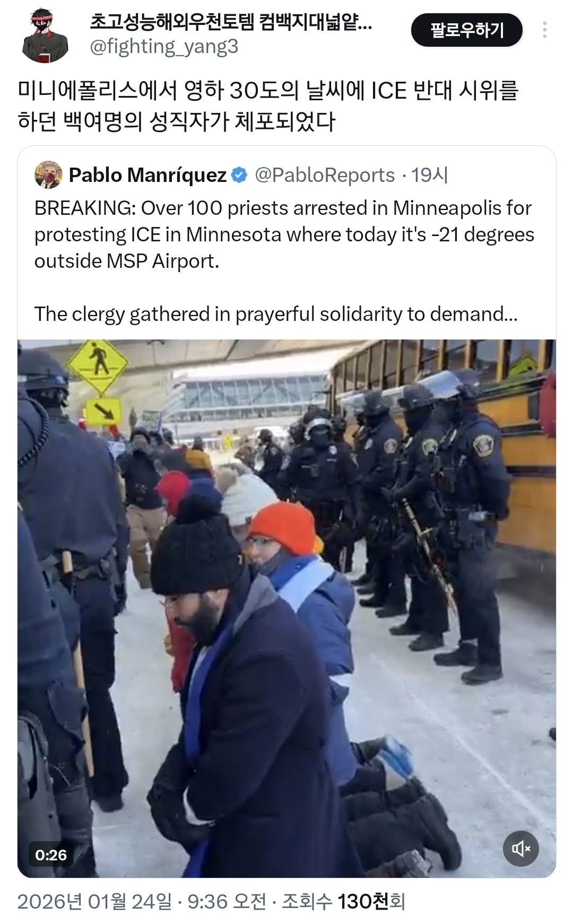Open the Pablo Manríquez display name

[x=147, y=175]
